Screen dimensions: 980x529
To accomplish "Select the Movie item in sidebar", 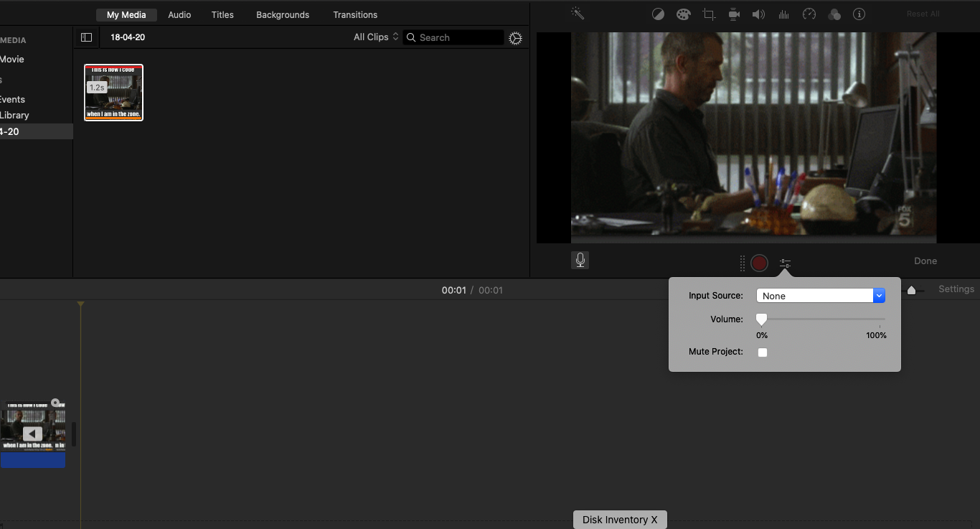I will tap(12, 60).
